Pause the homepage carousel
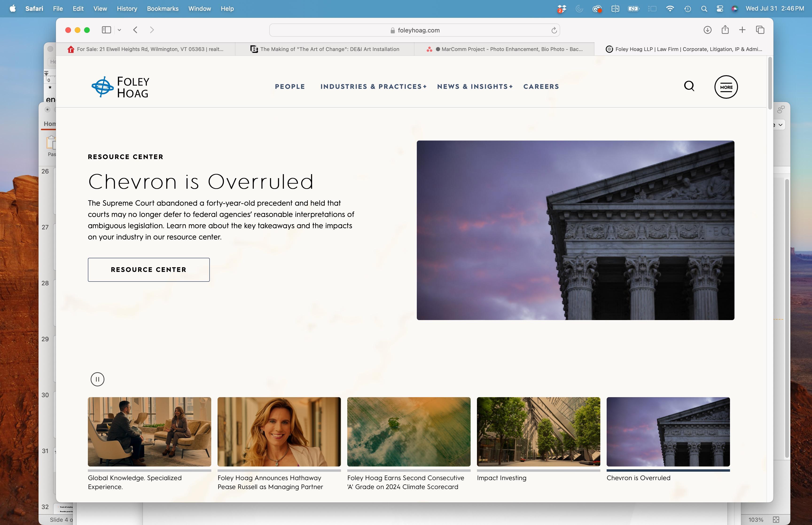 point(98,379)
